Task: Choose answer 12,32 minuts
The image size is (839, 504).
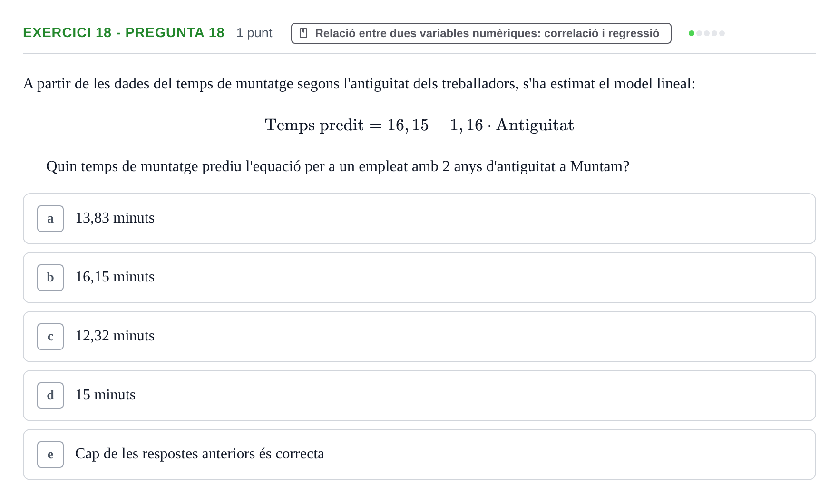Action: pyautogui.click(x=419, y=337)
